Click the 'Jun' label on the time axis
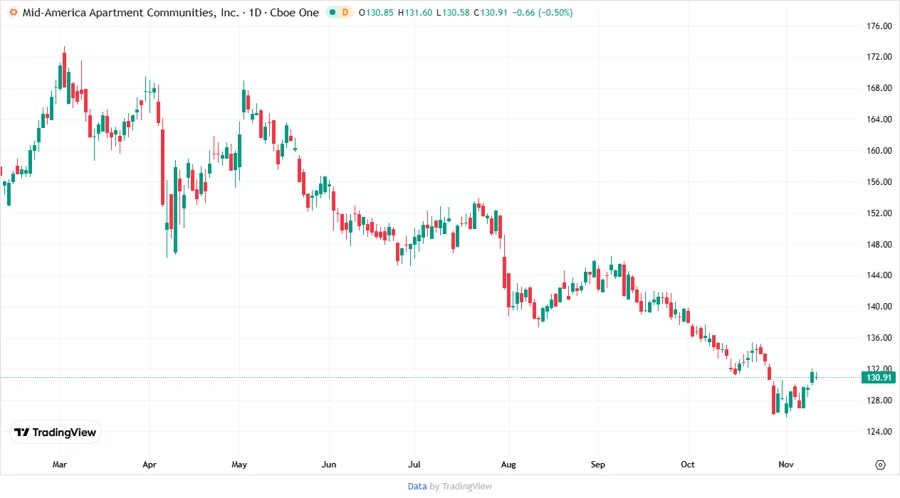The height and width of the screenshot is (498, 900). point(329,464)
